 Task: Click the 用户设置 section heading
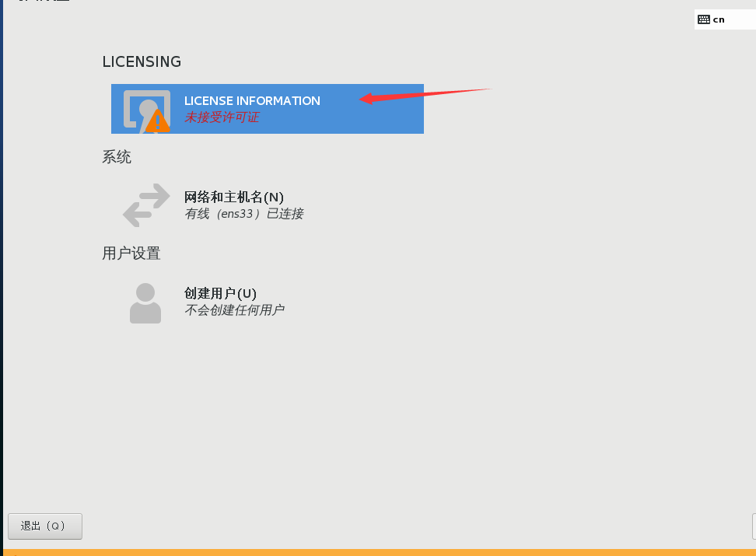(131, 254)
